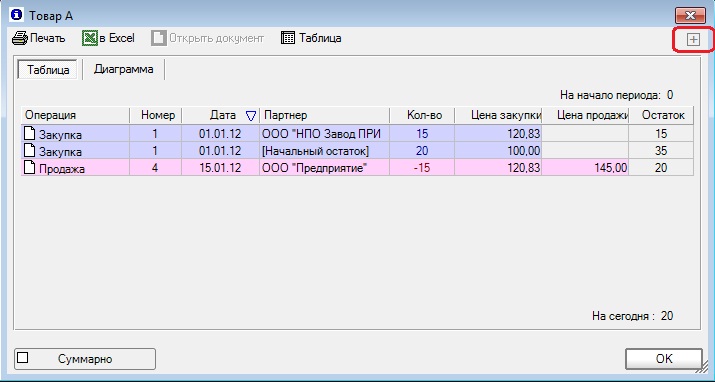
Task: Click the -15 quantity cell
Action: coord(422,168)
